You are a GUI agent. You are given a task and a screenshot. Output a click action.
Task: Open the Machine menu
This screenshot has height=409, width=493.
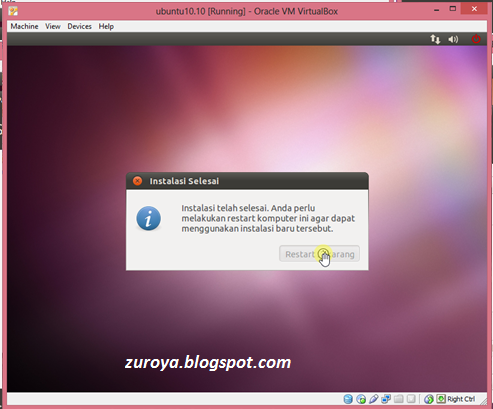24,26
